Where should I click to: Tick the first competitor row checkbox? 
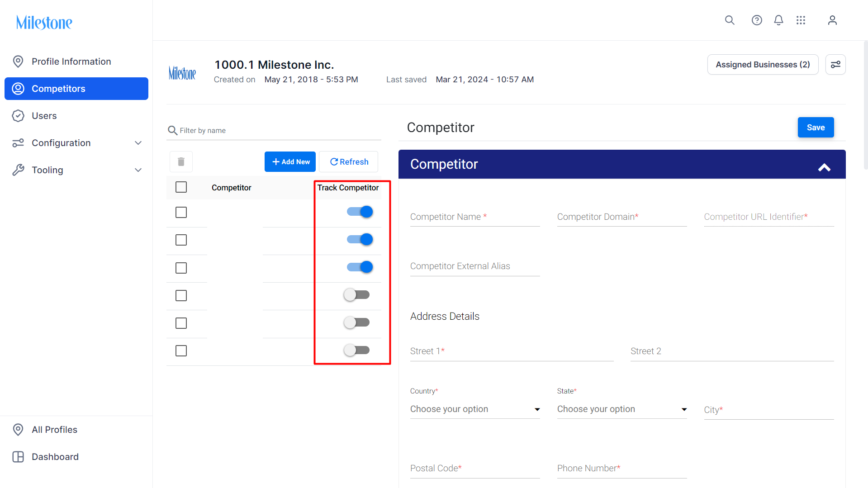(x=181, y=213)
